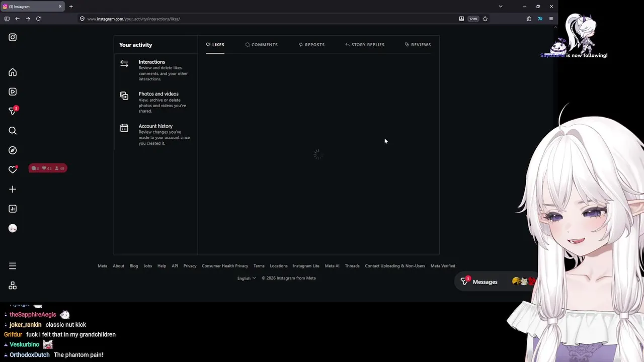644x362 pixels.
Task: Open the list all tabs dropdown arrow
Action: coord(500,7)
